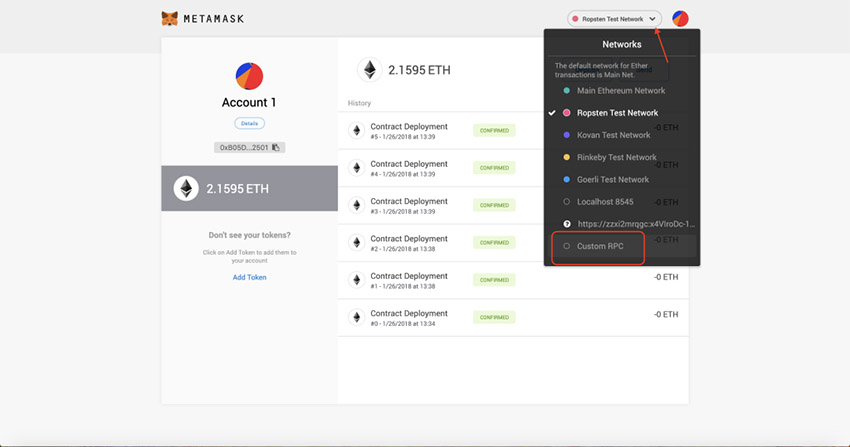Click CONFIRMED badge of deployment #1
The width and height of the screenshot is (850, 447).
tap(494, 280)
